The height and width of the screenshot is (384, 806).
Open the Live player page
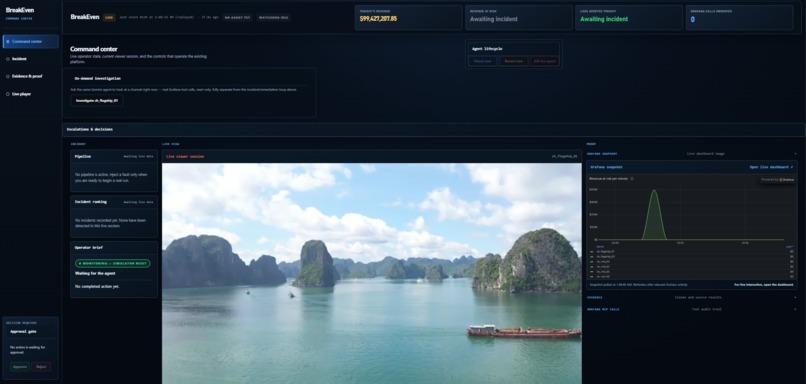point(30,94)
